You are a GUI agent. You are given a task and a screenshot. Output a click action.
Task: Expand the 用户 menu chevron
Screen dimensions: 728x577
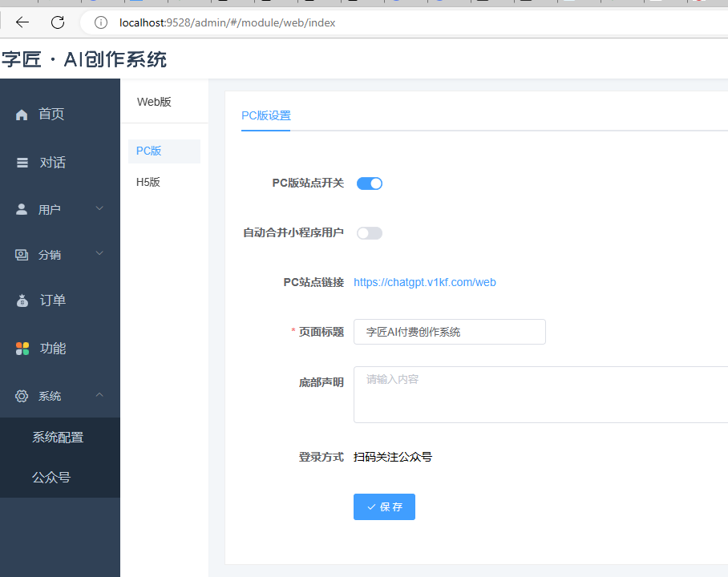99,208
